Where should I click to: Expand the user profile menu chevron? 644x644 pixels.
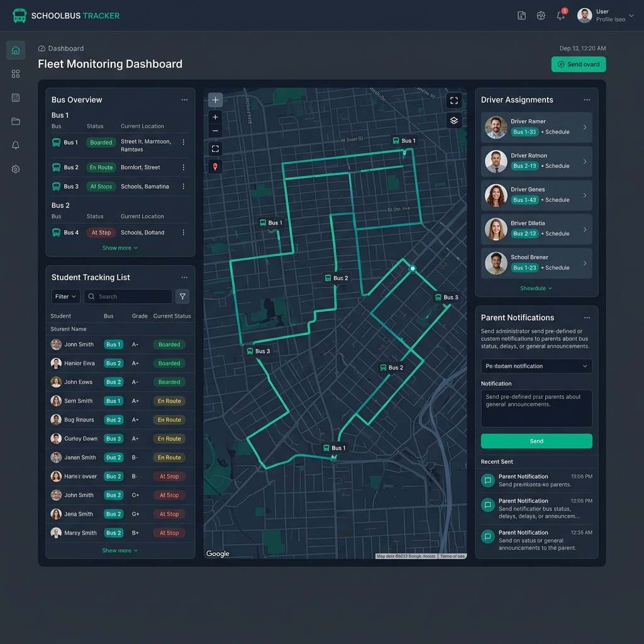[x=631, y=16]
